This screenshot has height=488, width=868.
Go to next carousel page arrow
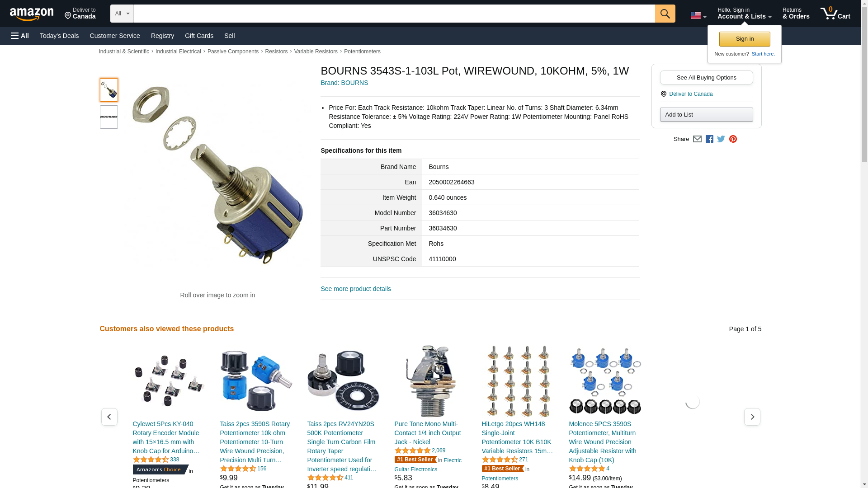[x=752, y=417]
